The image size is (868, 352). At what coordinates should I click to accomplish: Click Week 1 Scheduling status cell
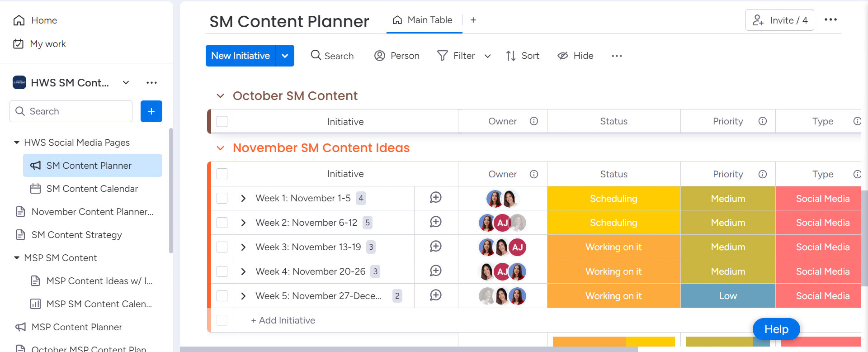pyautogui.click(x=614, y=198)
